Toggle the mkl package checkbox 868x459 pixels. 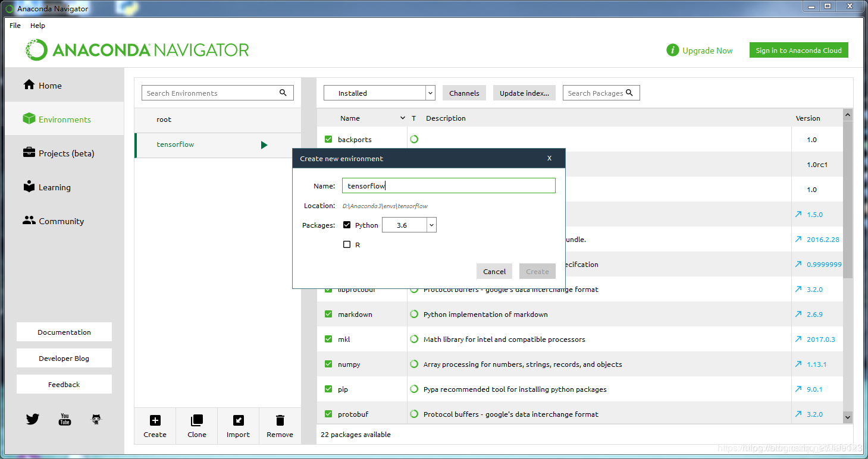[328, 339]
